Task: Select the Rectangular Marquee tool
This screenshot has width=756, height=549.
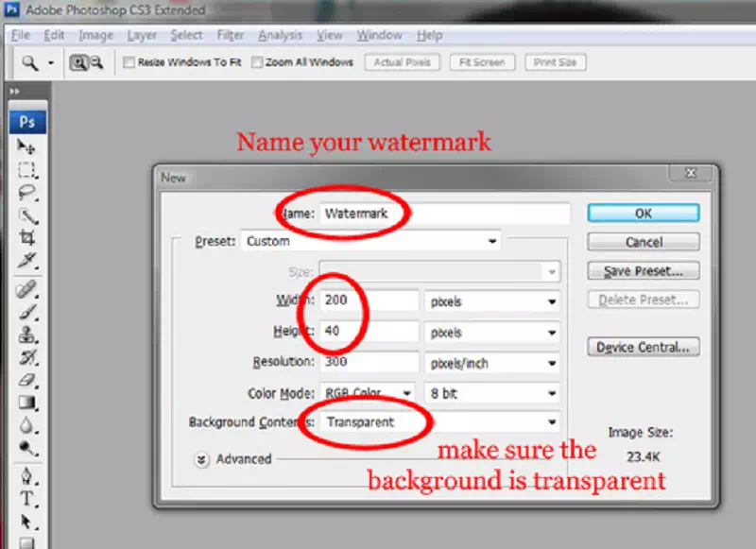Action: pos(26,170)
